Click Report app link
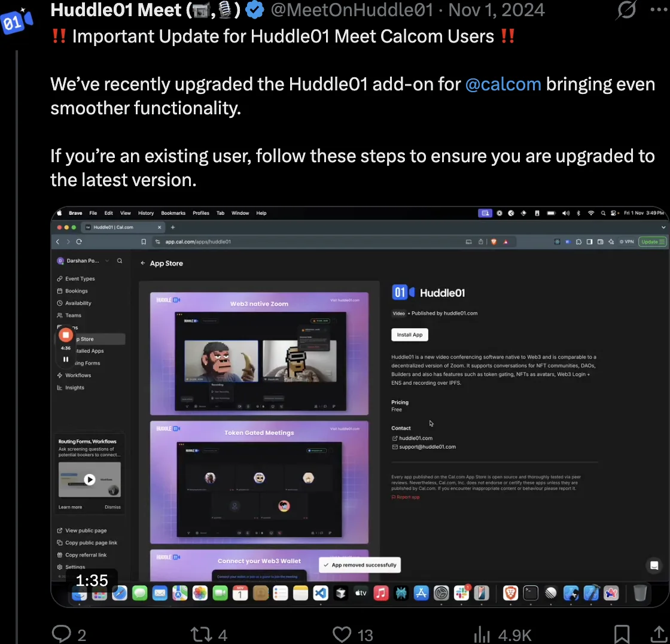The image size is (670, 644). pos(406,497)
